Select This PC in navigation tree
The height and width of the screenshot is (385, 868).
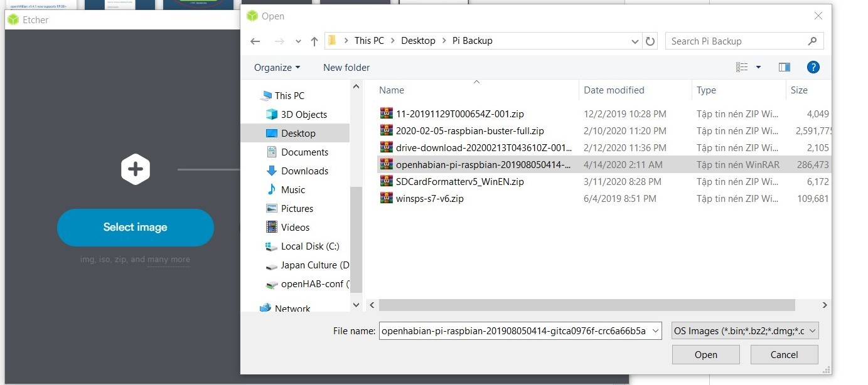coord(289,95)
